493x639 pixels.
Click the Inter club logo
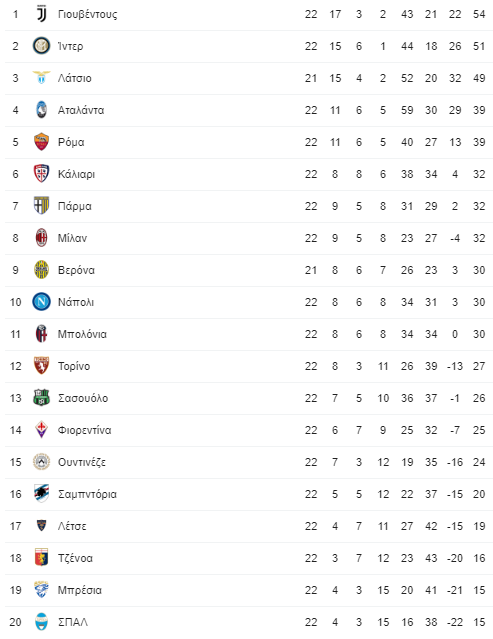point(41,46)
